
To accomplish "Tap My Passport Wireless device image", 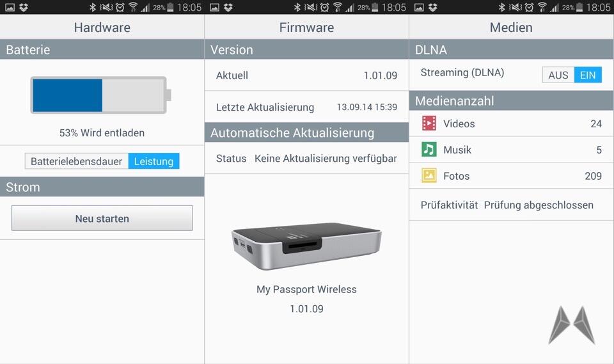I will (306, 246).
